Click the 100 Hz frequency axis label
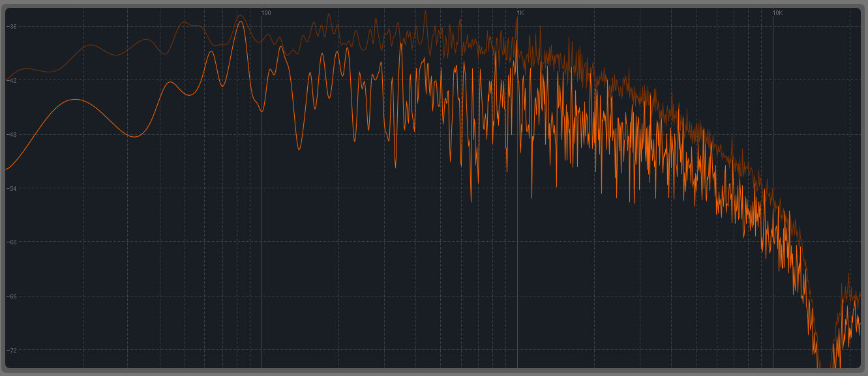Image resolution: width=868 pixels, height=376 pixels. [x=266, y=13]
